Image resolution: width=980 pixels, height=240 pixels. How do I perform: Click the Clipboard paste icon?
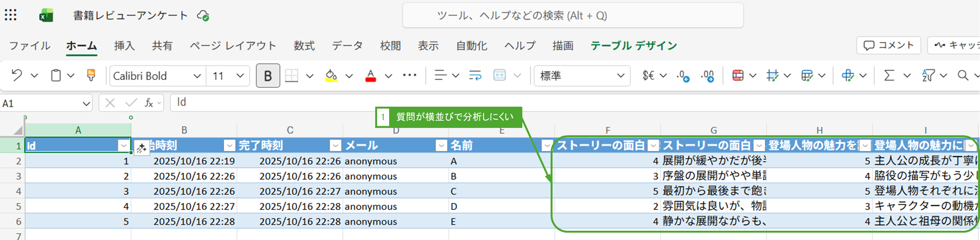56,75
